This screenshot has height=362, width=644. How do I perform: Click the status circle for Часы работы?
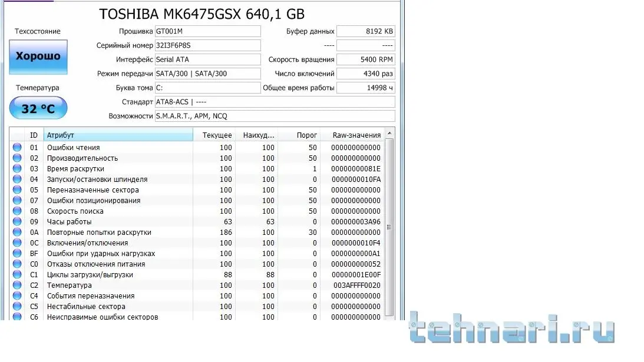pos(17,221)
